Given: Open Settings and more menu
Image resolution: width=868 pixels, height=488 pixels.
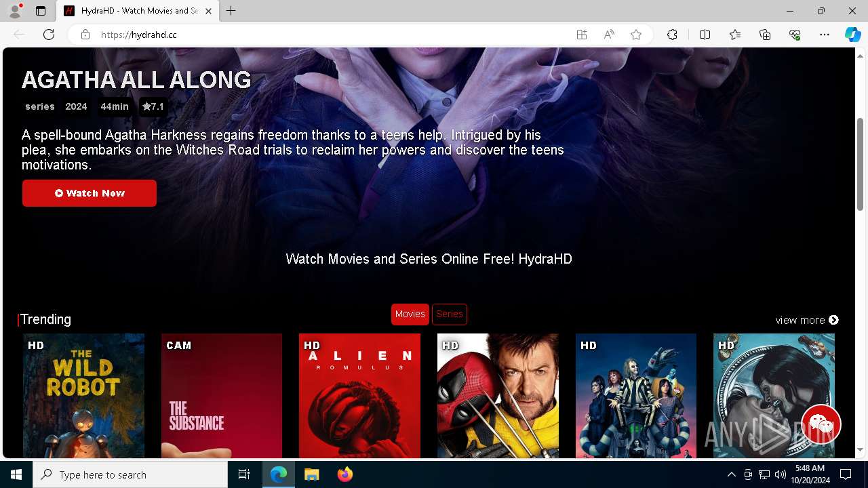Looking at the screenshot, I should (x=825, y=35).
